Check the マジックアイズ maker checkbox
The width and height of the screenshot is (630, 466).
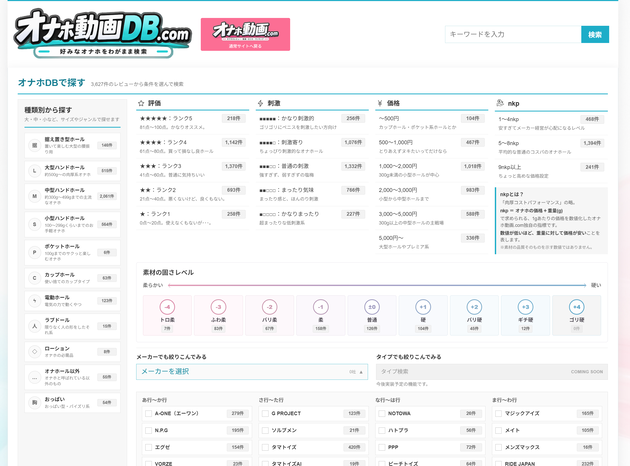pos(499,413)
